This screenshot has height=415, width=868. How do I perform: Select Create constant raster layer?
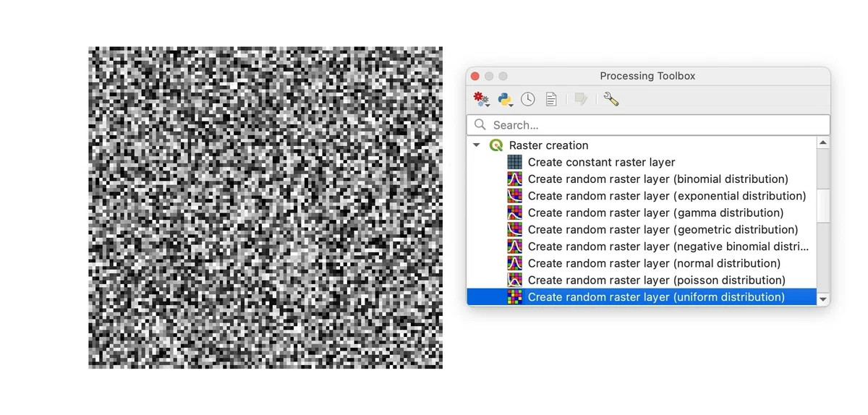pyautogui.click(x=601, y=162)
